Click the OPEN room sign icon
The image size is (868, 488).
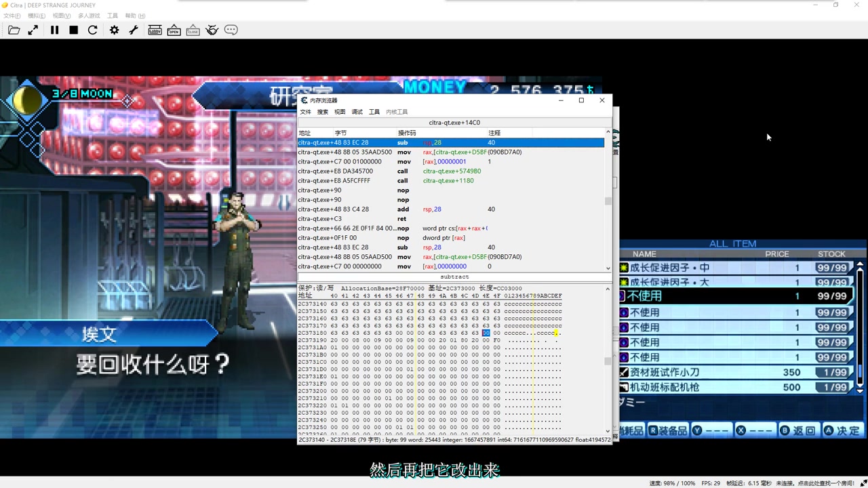(174, 30)
